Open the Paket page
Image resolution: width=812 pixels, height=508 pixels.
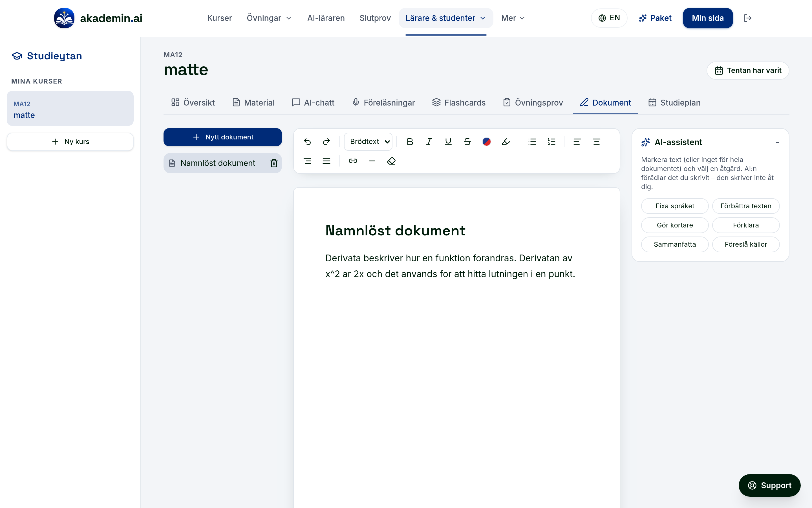[655, 18]
